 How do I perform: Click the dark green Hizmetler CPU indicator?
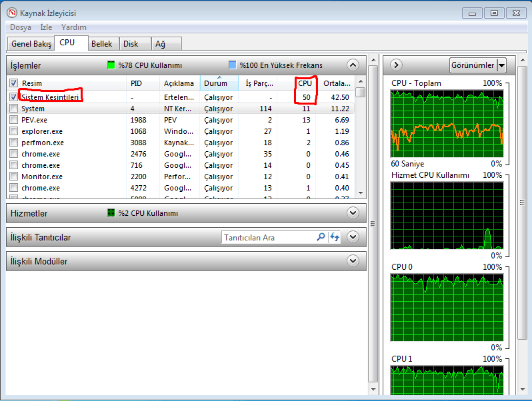click(111, 213)
